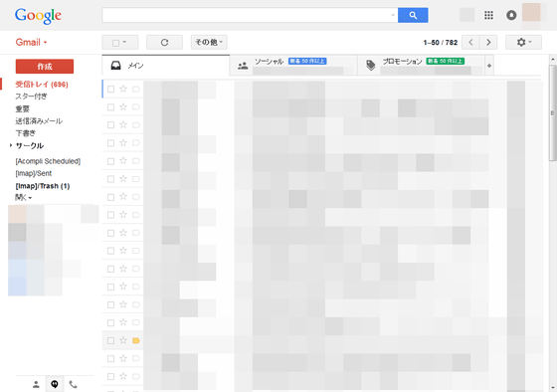Open 下書き folder
Viewport: 557px width, 392px height.
tap(25, 133)
